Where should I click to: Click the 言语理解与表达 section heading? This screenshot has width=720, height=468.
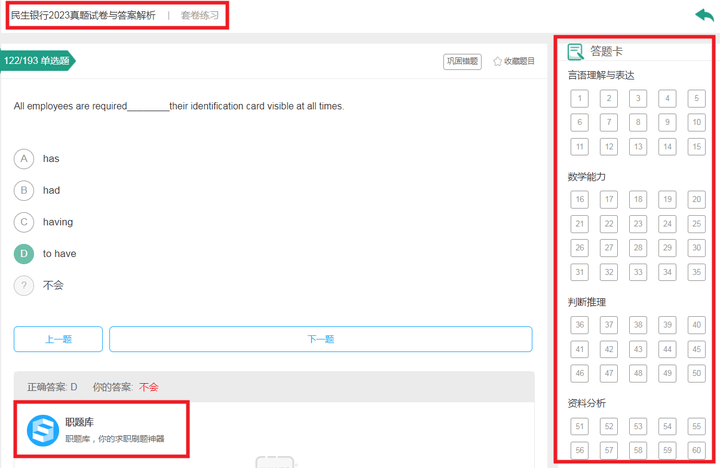pos(601,75)
